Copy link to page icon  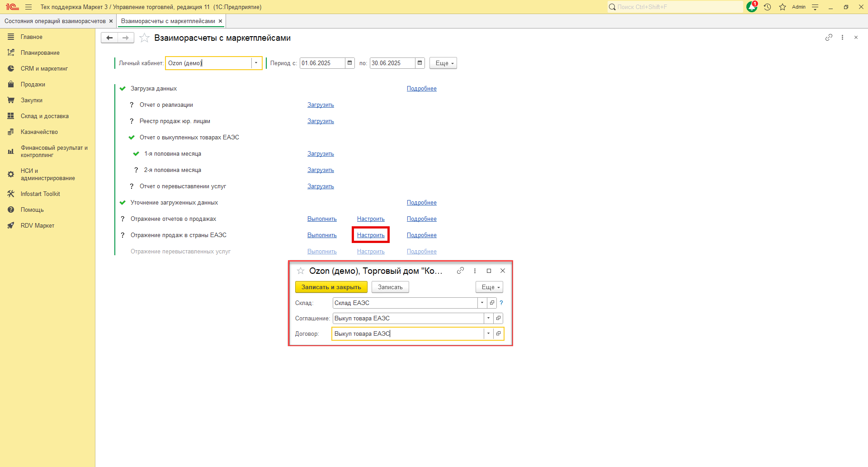(x=829, y=38)
